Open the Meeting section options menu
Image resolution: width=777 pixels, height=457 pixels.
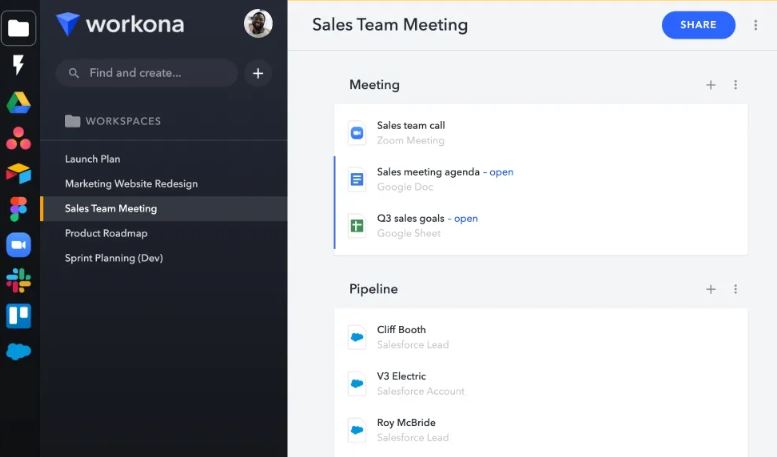[x=735, y=85]
